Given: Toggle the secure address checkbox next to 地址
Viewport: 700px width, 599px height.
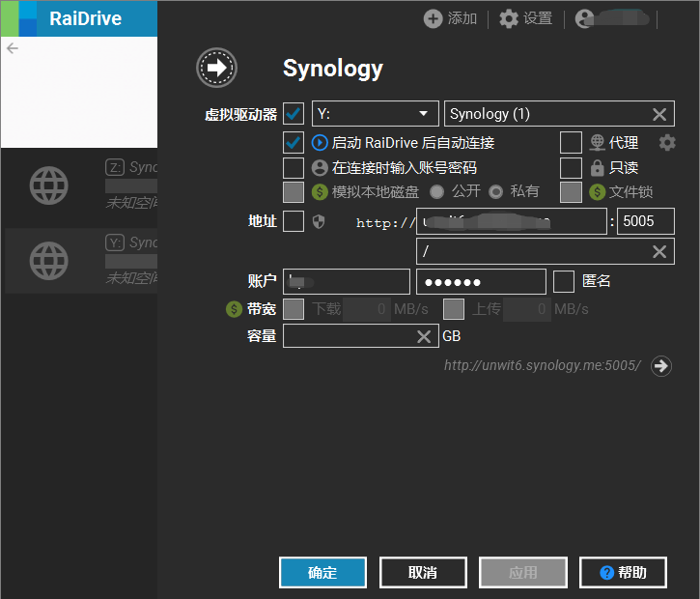Looking at the screenshot, I should pos(294,221).
